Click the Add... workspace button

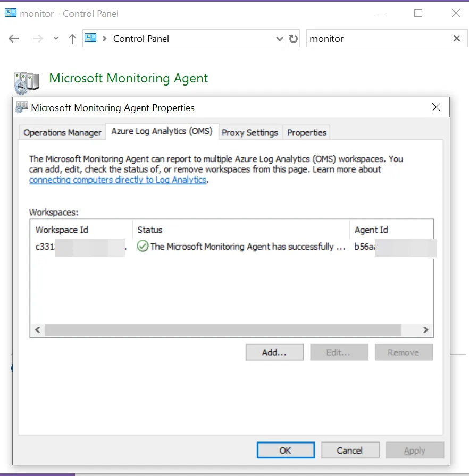pos(274,352)
